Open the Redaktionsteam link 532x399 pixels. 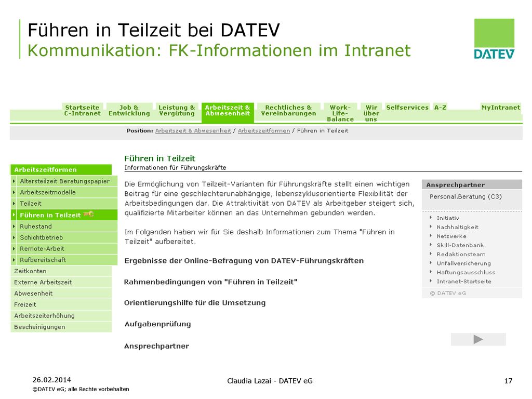click(x=461, y=255)
